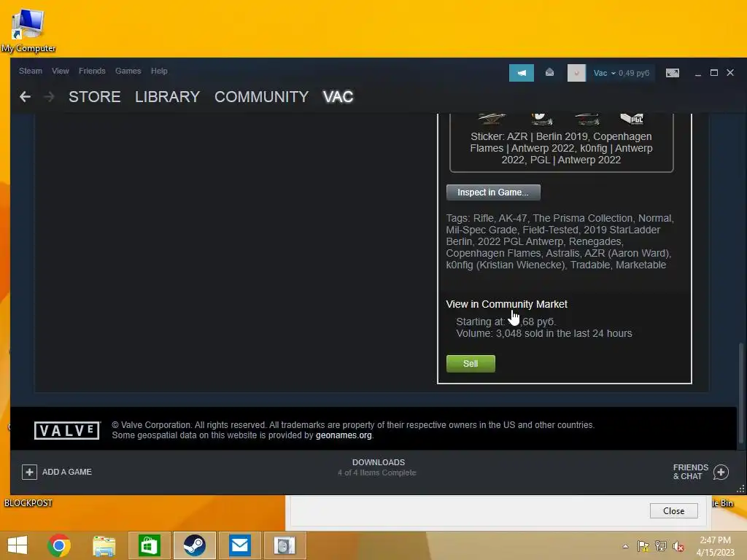Open View in Community Market link
The image size is (747, 560).
coord(506,304)
